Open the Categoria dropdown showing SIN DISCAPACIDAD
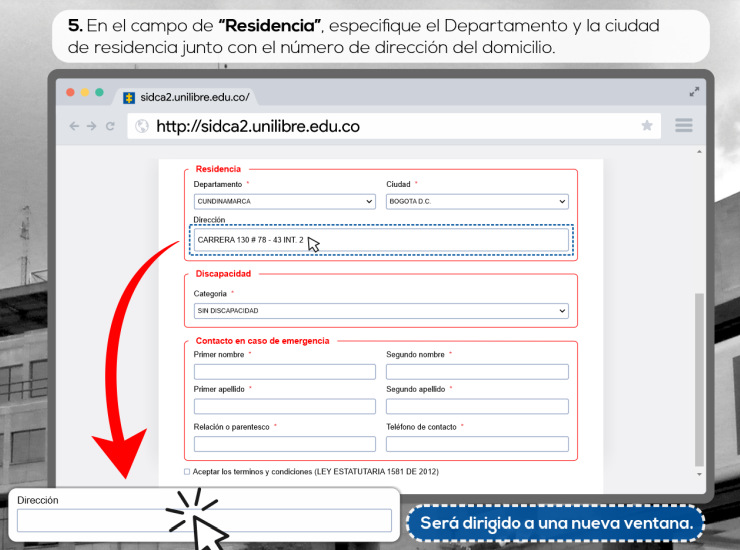The height and width of the screenshot is (550, 740). coord(381,311)
